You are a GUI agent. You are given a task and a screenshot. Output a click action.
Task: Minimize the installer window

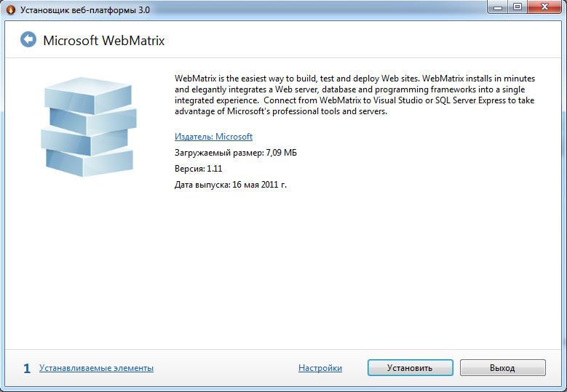(498, 7)
